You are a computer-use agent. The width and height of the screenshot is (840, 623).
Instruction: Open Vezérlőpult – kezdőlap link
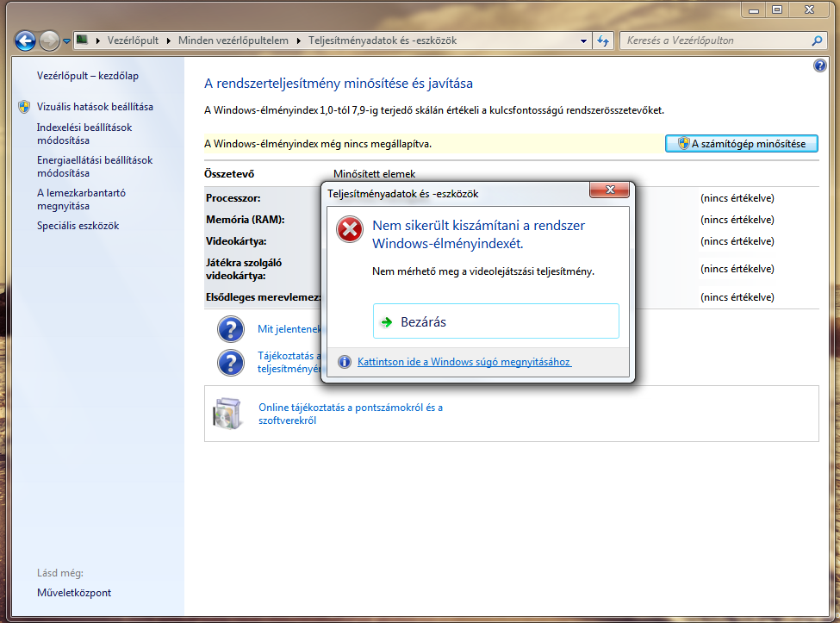[x=88, y=76]
